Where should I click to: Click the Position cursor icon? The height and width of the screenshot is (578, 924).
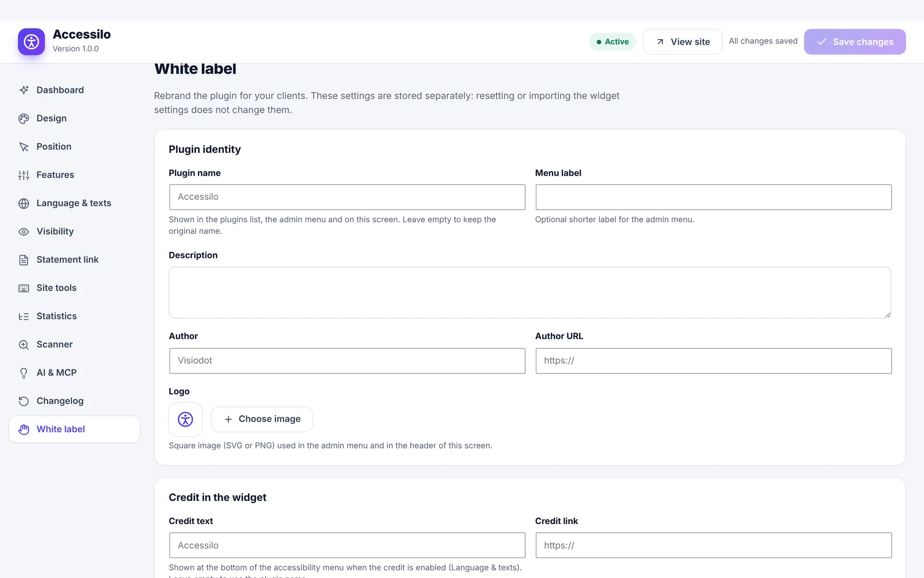click(24, 146)
